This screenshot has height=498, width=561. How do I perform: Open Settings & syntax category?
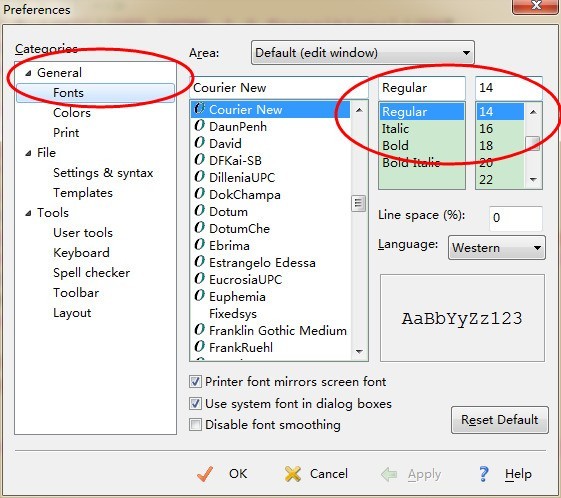103,173
